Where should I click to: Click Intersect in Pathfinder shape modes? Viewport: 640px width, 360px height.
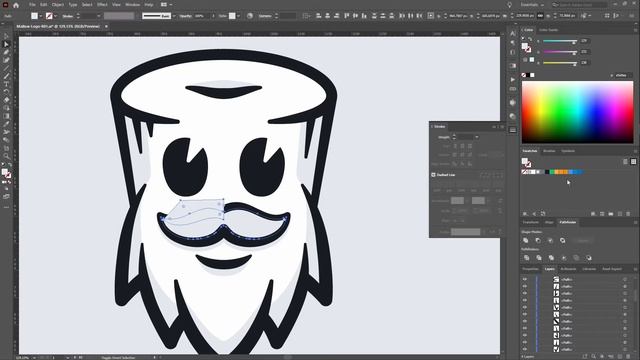550,240
